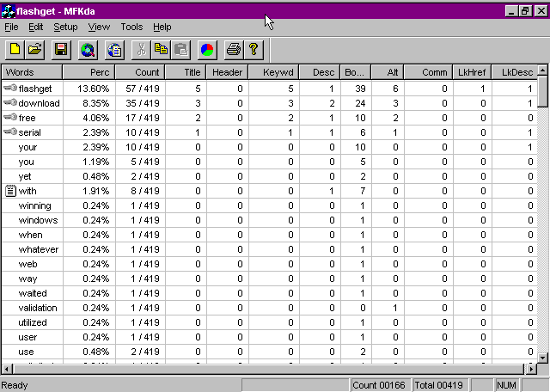Select the word row 'download'
The image size is (550, 392).
269,103
